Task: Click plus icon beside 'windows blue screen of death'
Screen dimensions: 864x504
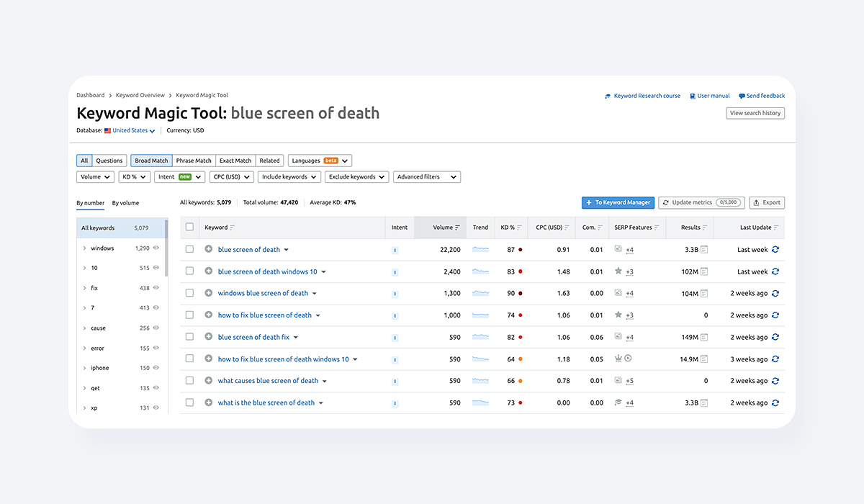Action: coord(209,293)
